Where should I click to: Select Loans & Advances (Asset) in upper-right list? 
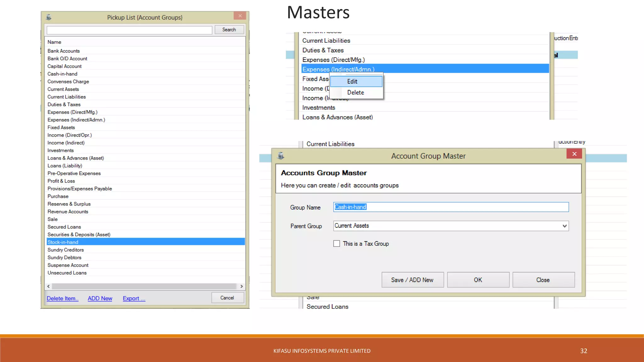point(425,117)
